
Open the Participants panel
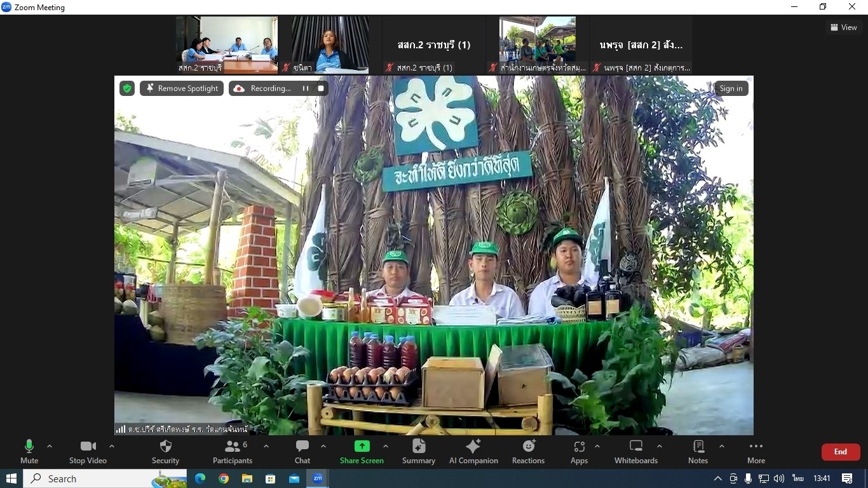233,451
